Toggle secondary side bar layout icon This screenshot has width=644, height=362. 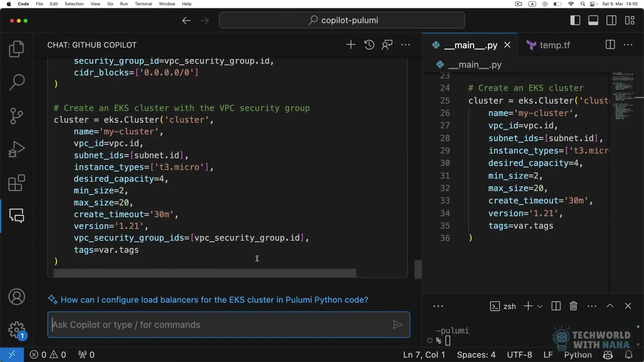click(611, 20)
